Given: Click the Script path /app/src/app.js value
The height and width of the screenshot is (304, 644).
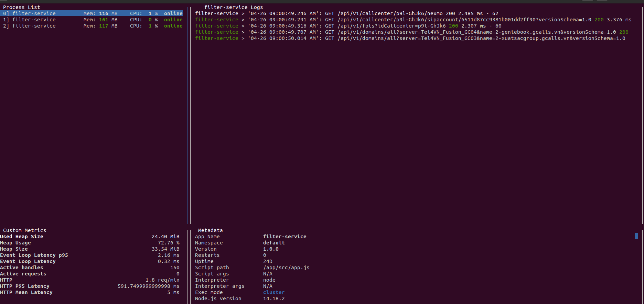Looking at the screenshot, I should 286,268.
